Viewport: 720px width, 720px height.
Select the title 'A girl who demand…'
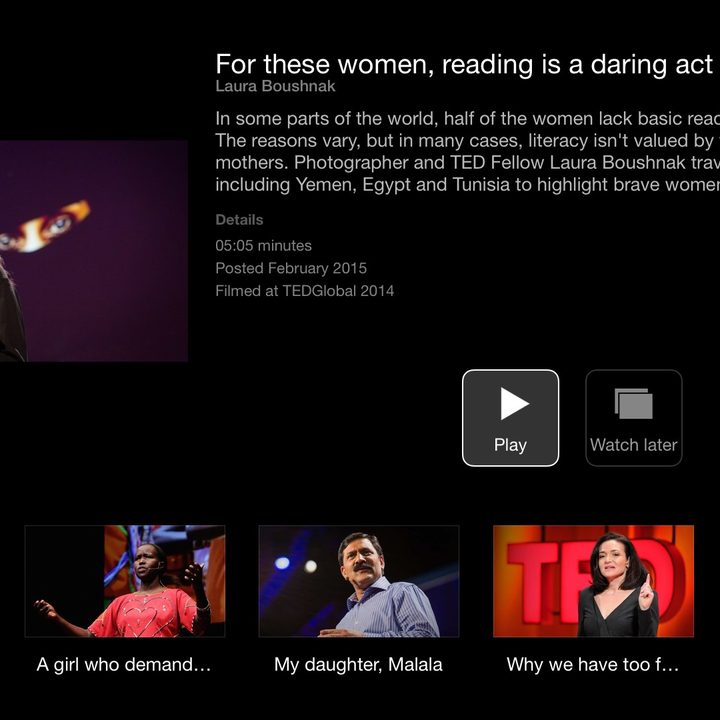click(x=124, y=665)
